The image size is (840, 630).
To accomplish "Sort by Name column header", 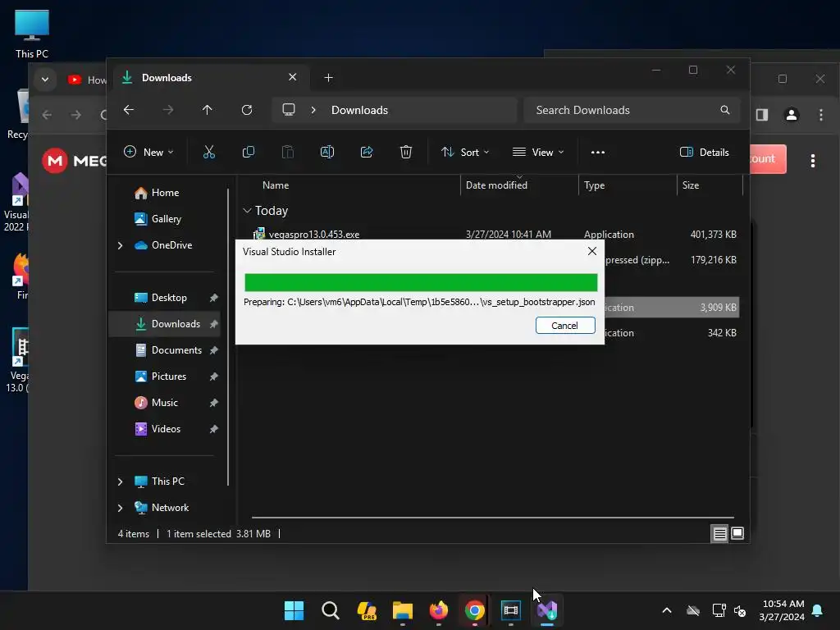I will pos(276,185).
